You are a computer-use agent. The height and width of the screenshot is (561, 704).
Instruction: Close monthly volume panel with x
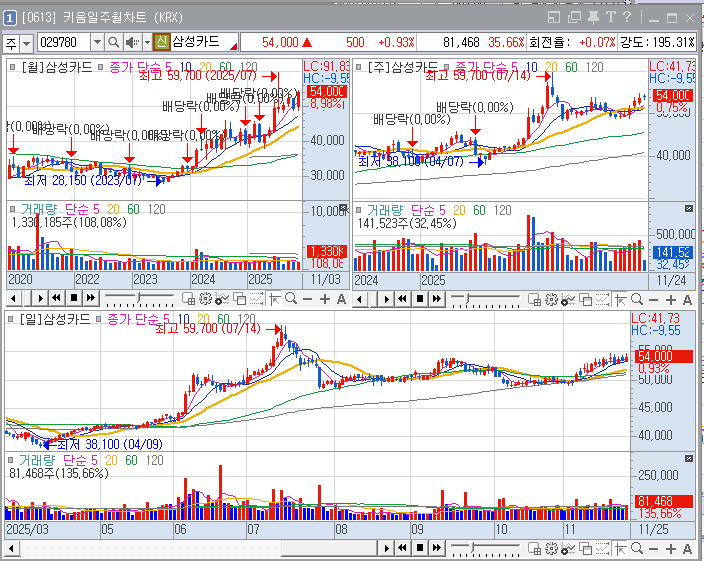343,207
